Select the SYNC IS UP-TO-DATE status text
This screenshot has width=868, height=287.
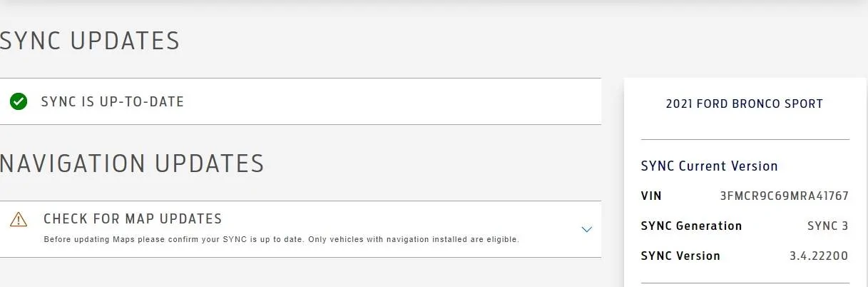[x=113, y=101]
